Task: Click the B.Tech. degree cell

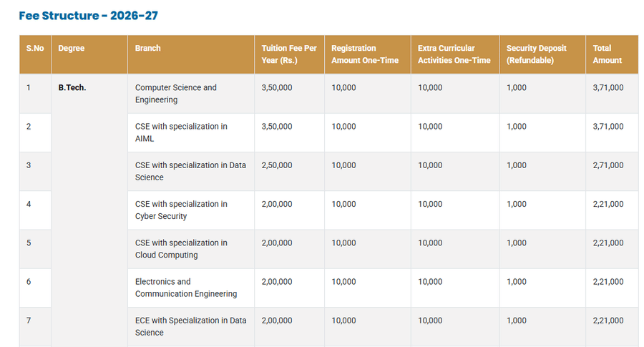Action: coord(72,88)
